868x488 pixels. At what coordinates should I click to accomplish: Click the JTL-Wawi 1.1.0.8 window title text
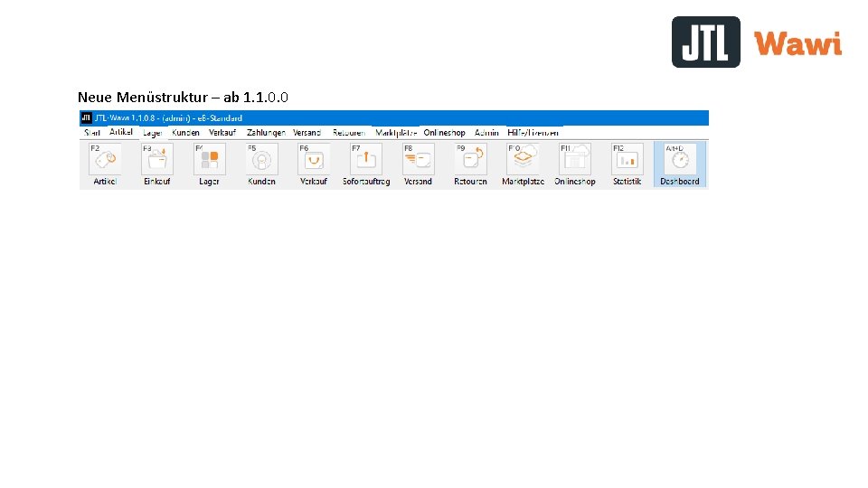168,117
